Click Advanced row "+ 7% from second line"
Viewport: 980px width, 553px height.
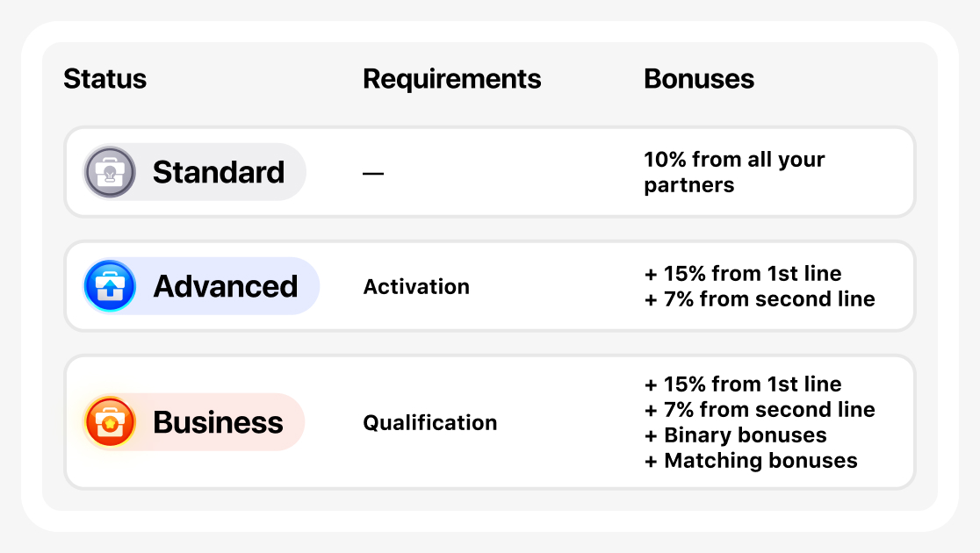[x=760, y=299]
